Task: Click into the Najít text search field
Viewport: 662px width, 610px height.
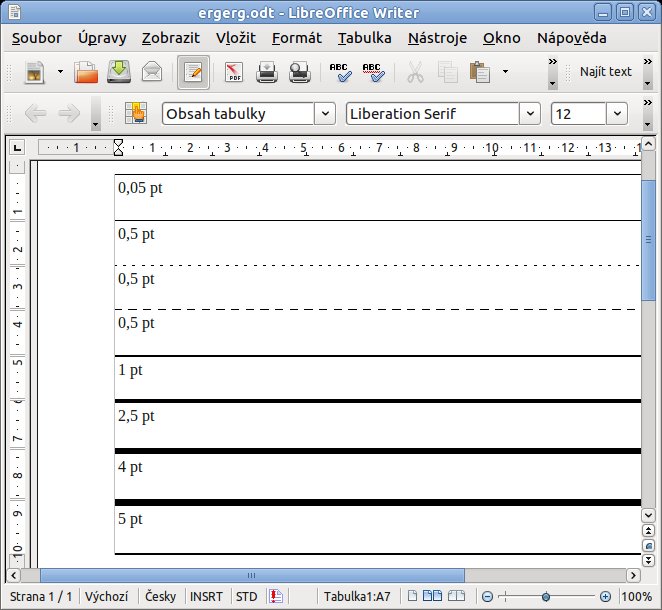Action: tap(606, 72)
